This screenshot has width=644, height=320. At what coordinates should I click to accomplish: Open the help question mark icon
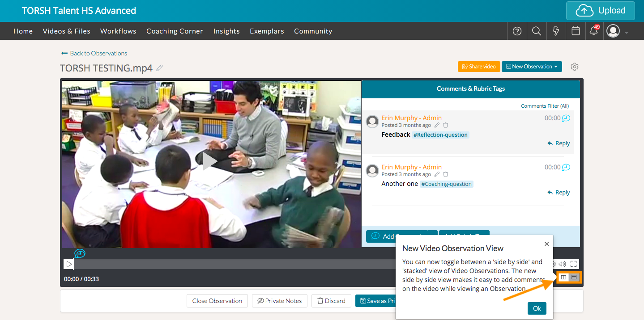coord(517,31)
